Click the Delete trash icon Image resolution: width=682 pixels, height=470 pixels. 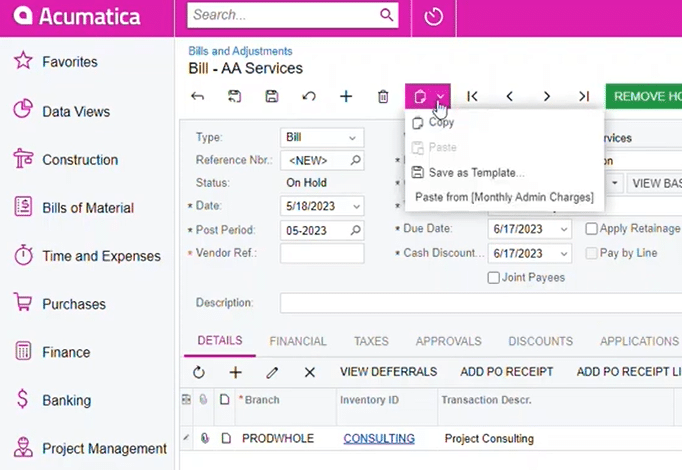pos(383,96)
